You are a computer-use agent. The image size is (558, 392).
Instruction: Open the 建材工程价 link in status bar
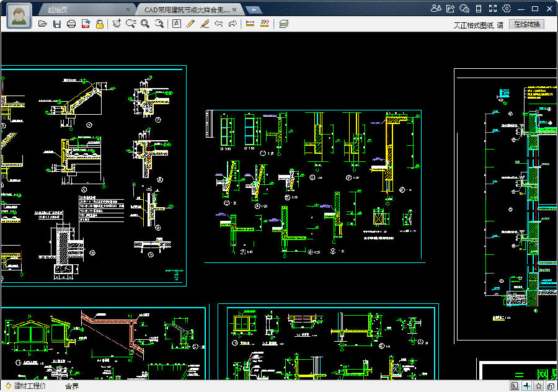point(30,386)
